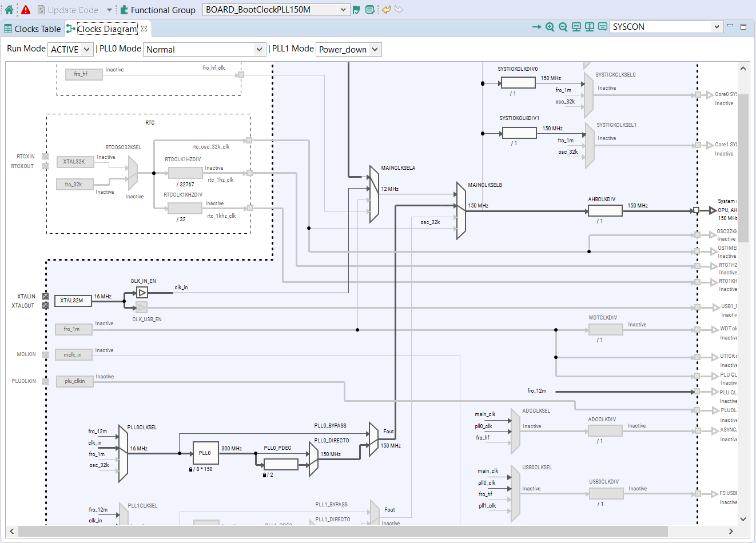Click the green arrow icon beside zoom in
Screen dimensions: 756x543
[536, 27]
